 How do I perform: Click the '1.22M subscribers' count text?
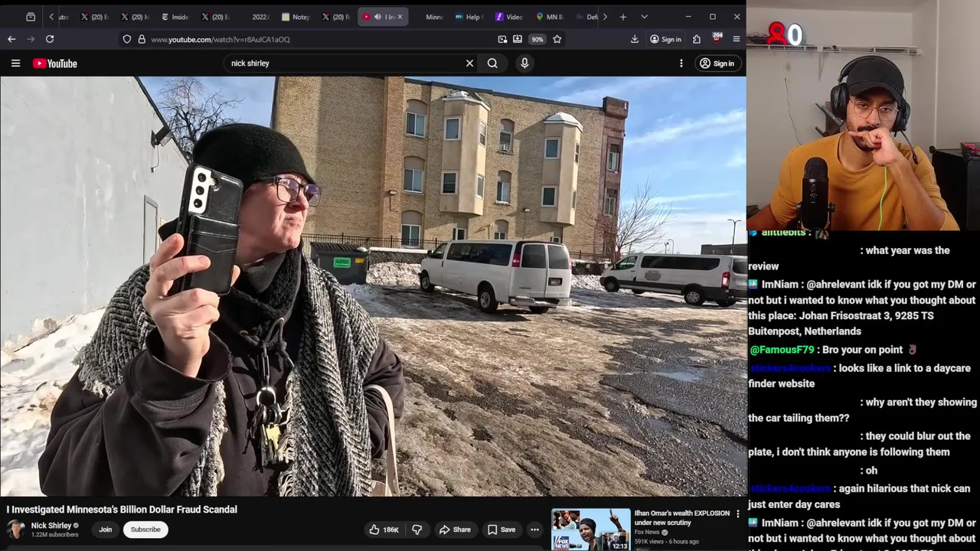(54, 535)
